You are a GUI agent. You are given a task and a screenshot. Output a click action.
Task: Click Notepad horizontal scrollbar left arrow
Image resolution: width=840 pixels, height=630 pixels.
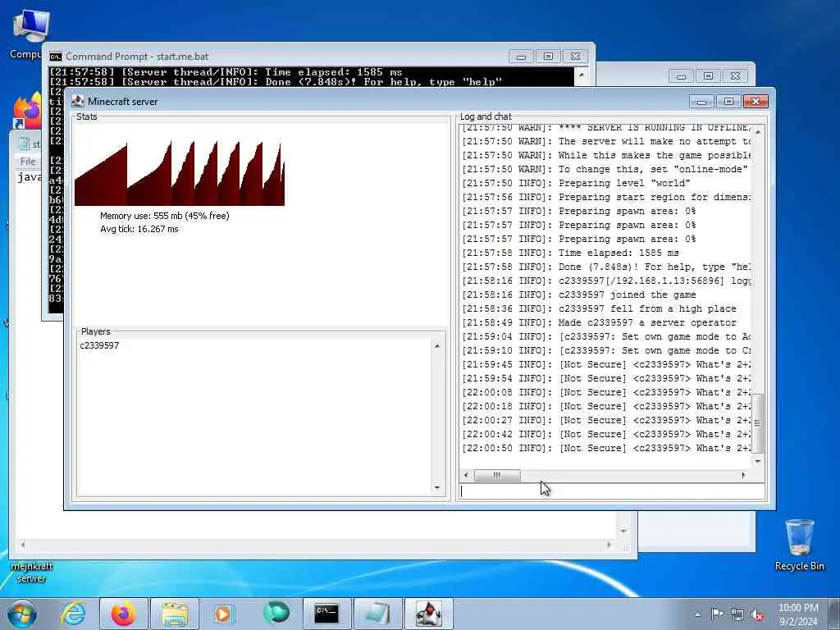[22, 545]
